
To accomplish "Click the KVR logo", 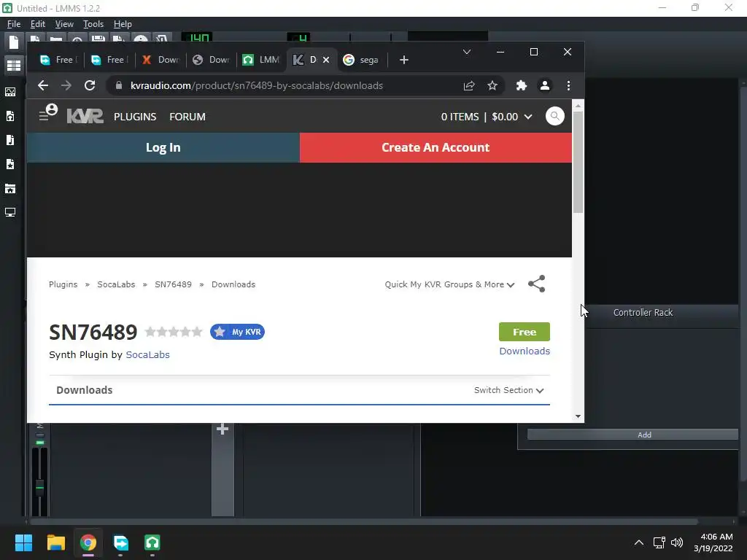I will [85, 116].
